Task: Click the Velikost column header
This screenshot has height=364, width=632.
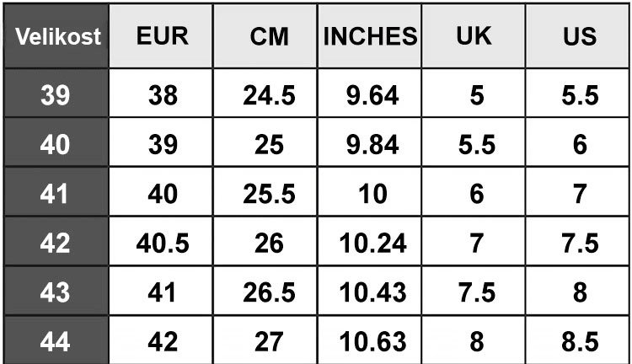Action: (x=56, y=37)
